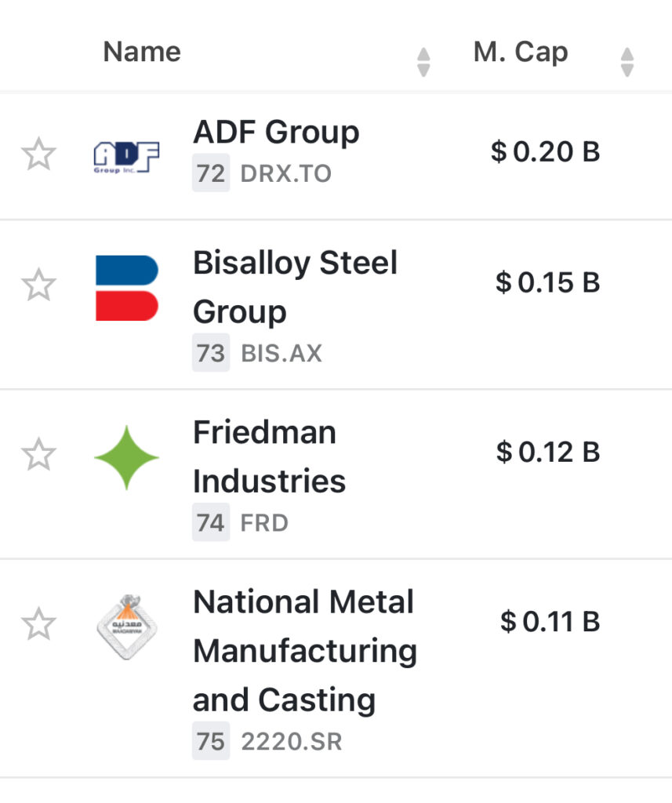
Task: Favorite ADF Group with the star
Action: pyautogui.click(x=38, y=154)
